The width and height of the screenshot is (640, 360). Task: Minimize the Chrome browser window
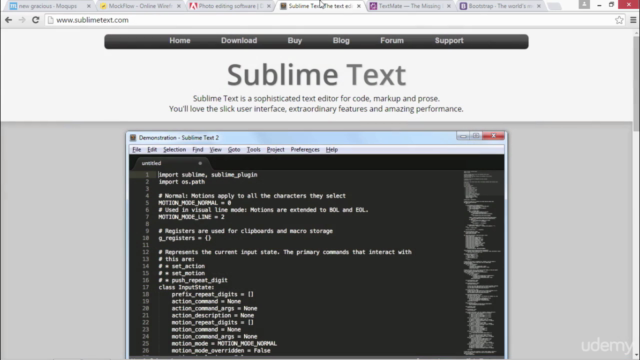599,5
